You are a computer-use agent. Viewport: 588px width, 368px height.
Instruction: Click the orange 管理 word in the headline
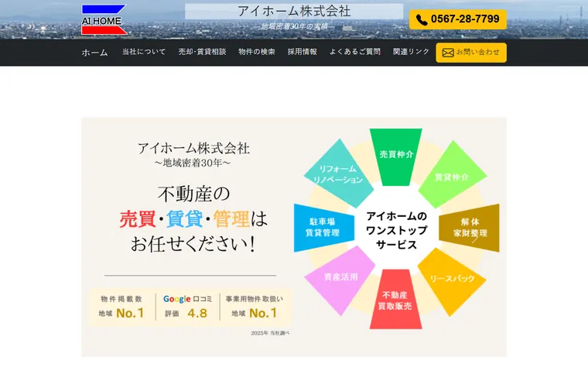click(231, 219)
